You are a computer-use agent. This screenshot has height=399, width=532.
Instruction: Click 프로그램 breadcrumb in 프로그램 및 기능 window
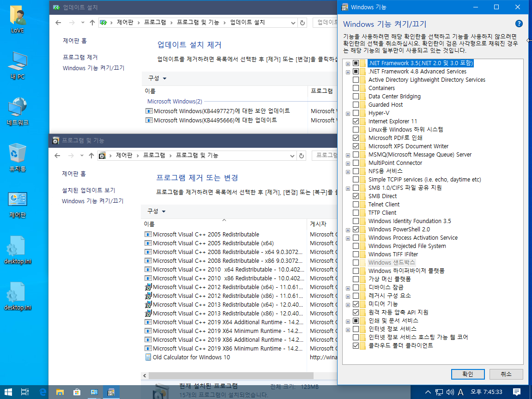pos(154,155)
